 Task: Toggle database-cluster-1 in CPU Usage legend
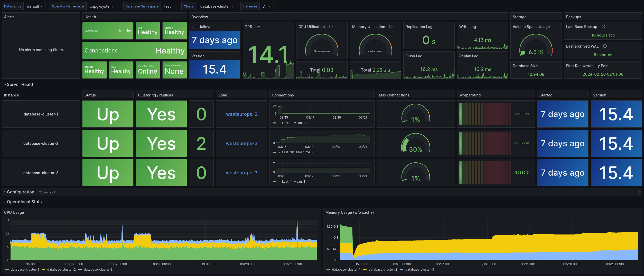[25, 270]
